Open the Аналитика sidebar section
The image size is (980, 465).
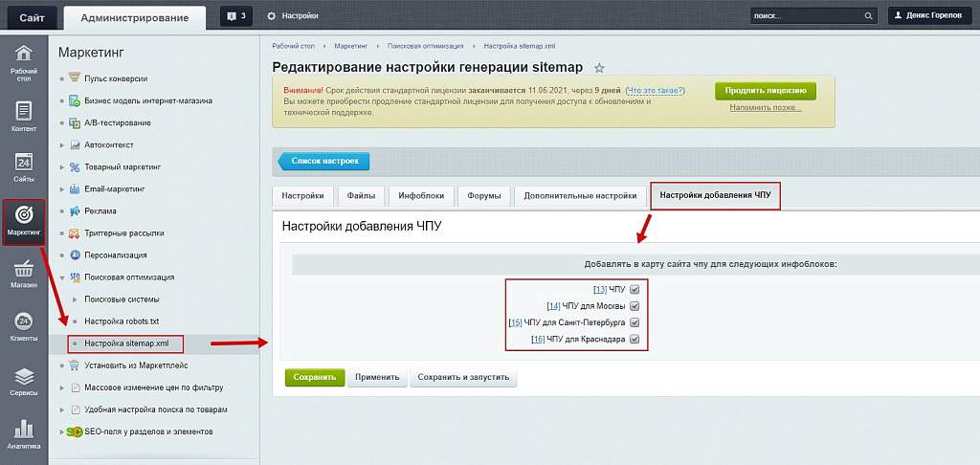24,433
